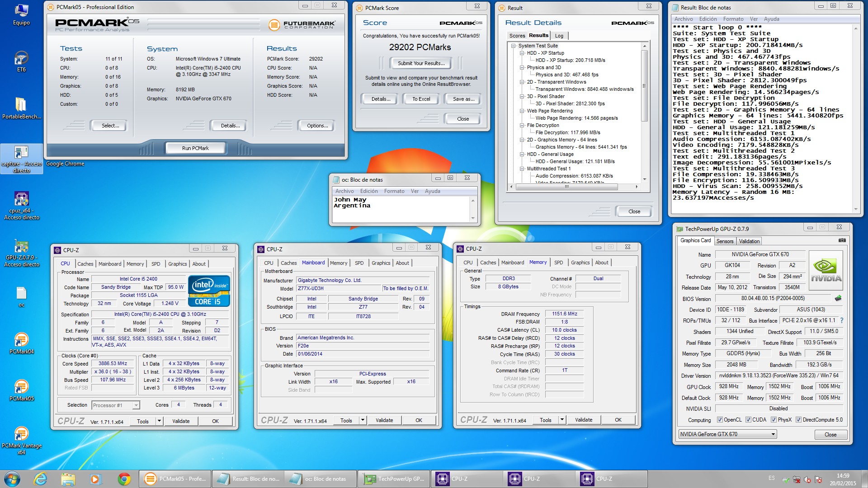Select the Audio Compression result row

click(574, 176)
